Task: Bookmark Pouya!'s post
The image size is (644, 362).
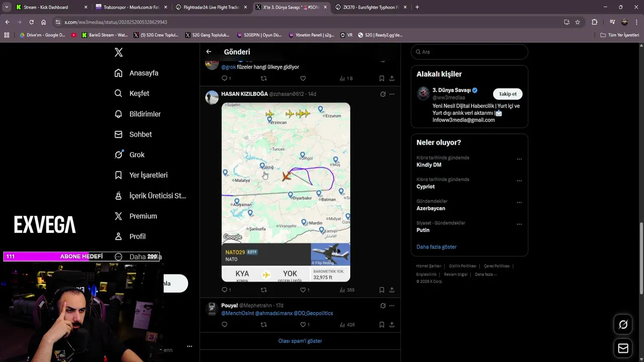Action: [382, 325]
